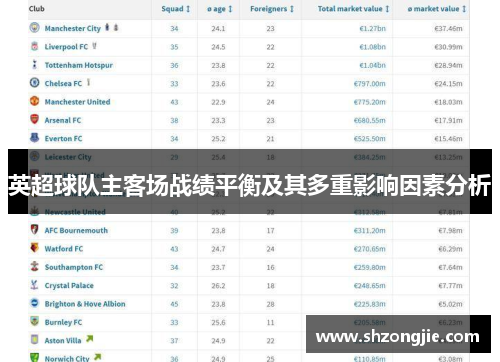
Task: Open the AFC Bournemouth club link
Action: (x=76, y=231)
